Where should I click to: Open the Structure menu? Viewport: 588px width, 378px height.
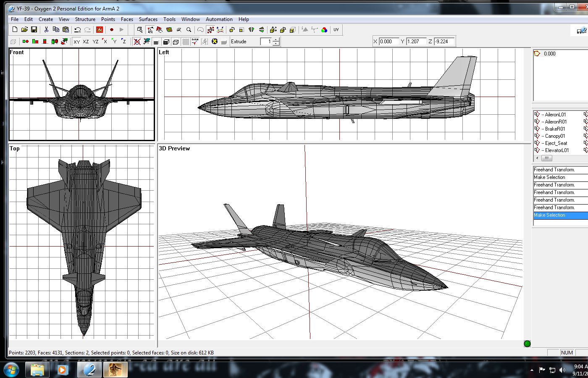[x=85, y=19]
